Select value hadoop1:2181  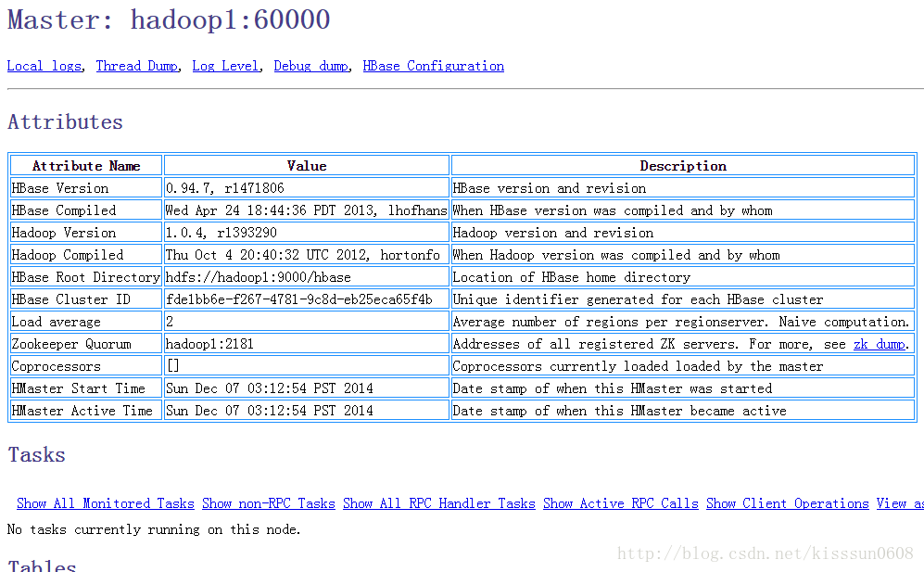(x=307, y=344)
